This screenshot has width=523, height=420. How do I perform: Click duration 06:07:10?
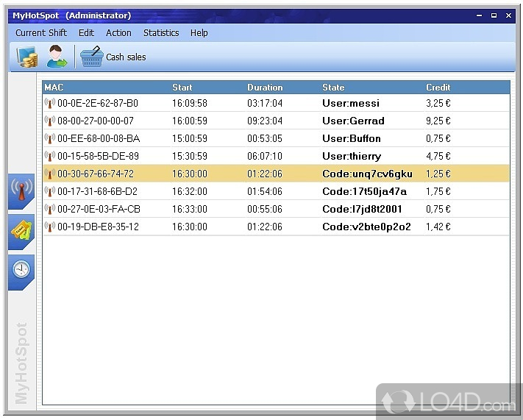coord(265,156)
